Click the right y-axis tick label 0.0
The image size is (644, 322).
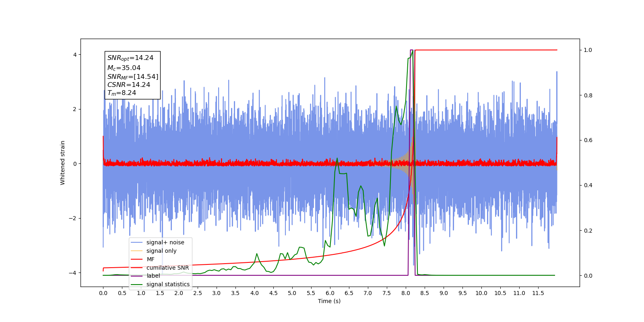[588, 276]
